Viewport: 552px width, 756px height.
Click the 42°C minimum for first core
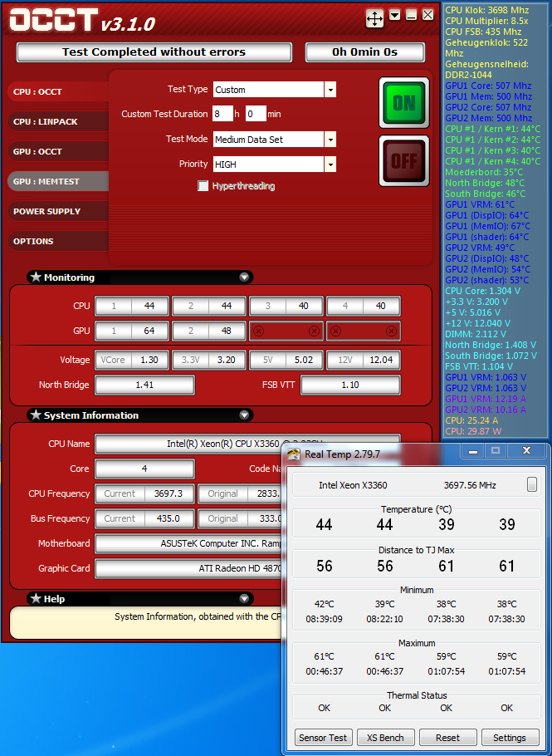pos(324,604)
